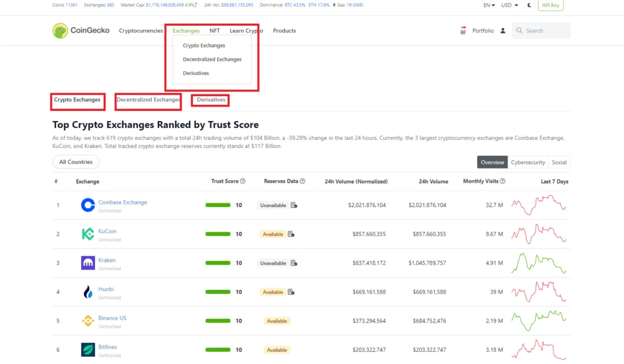Switch to the Decentralized Exchanges tab
Image resolution: width=624 pixels, height=364 pixels.
[x=148, y=100]
